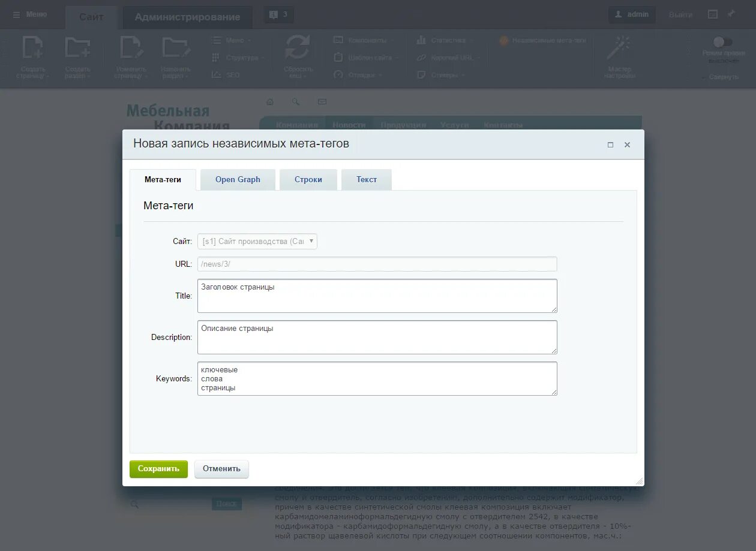This screenshot has height=551, width=756.
Task: Click the panel settings icon beside Выйти
Action: tap(713, 14)
